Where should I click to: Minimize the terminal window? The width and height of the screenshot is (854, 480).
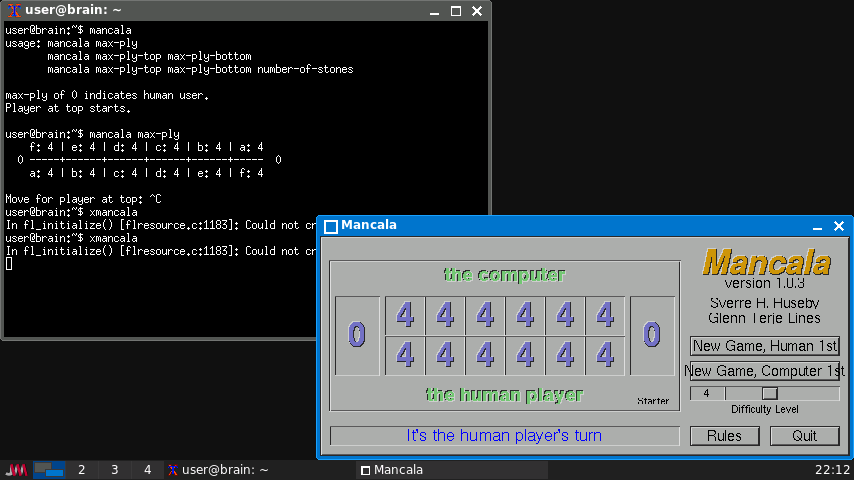tap(434, 11)
